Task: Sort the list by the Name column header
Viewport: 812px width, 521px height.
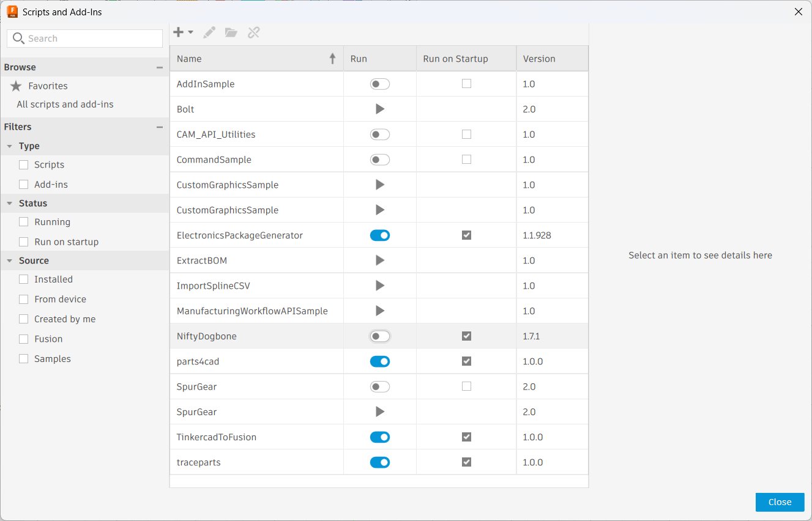Action: 189,58
